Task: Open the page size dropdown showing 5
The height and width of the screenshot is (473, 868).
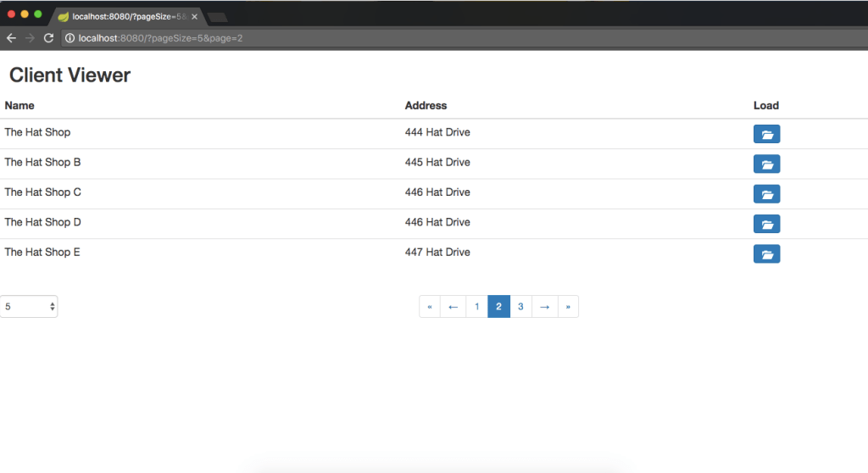Action: [x=29, y=306]
